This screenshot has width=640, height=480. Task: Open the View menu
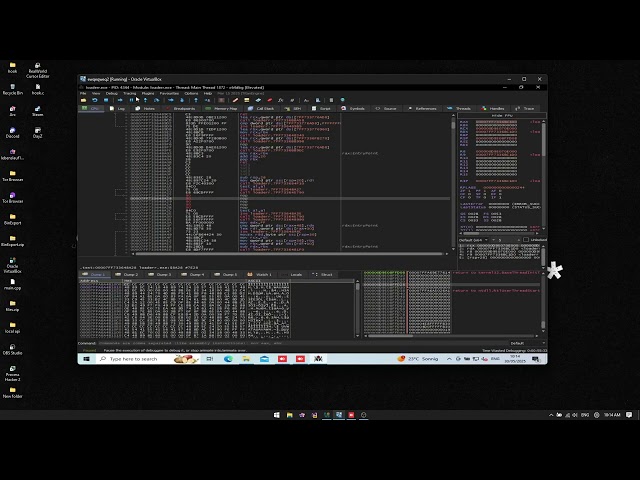96,93
